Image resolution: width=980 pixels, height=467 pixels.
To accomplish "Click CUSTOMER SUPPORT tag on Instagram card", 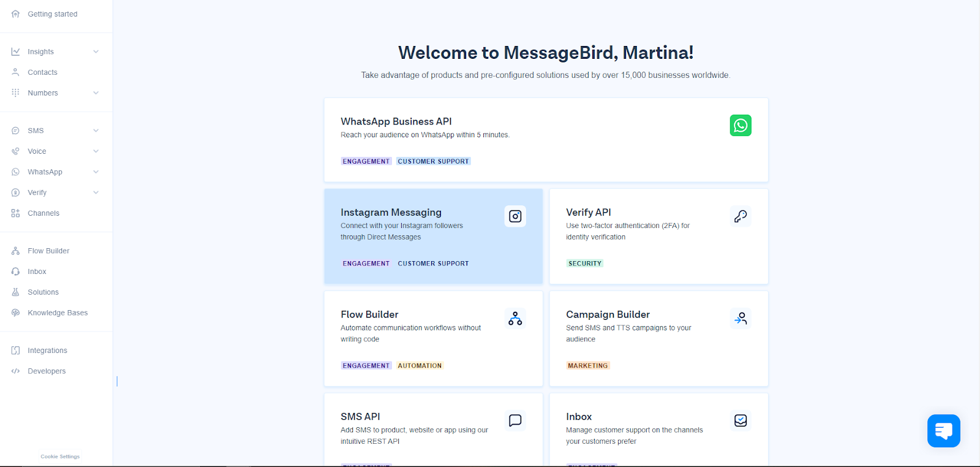I will (x=433, y=264).
